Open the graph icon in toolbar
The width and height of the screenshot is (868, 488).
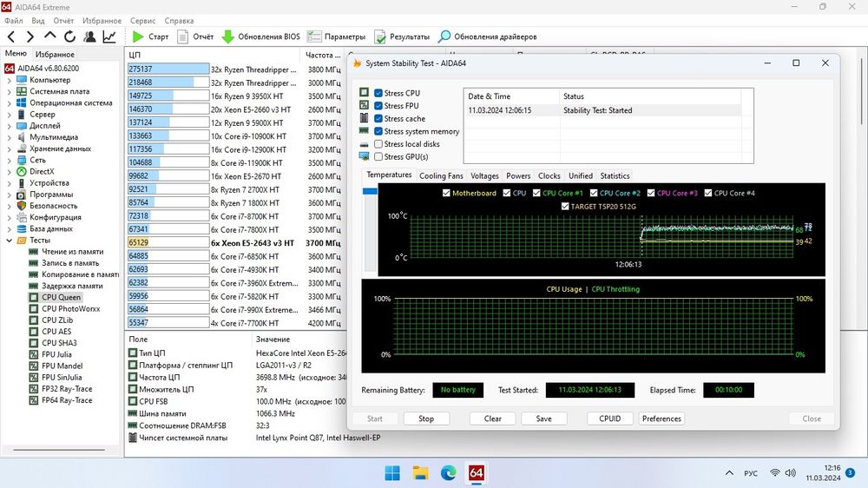tap(109, 36)
